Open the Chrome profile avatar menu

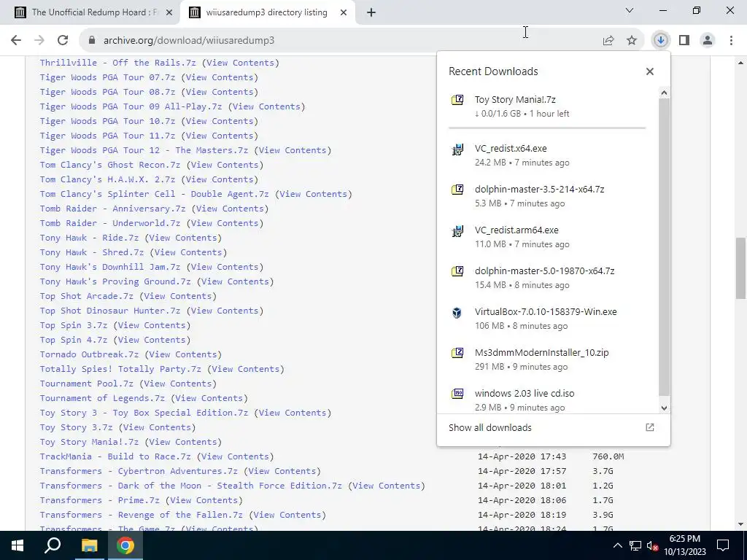point(708,41)
